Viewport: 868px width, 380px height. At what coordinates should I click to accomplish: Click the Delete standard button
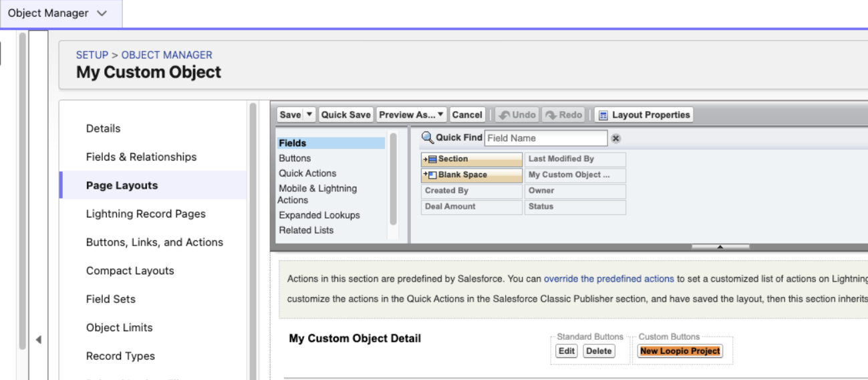pos(599,351)
